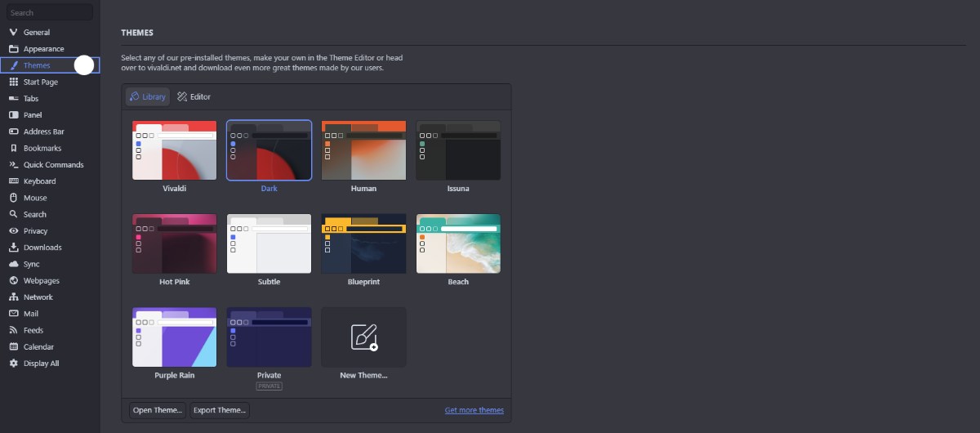Click the Quick Commands label
The image size is (980, 433).
point(53,164)
